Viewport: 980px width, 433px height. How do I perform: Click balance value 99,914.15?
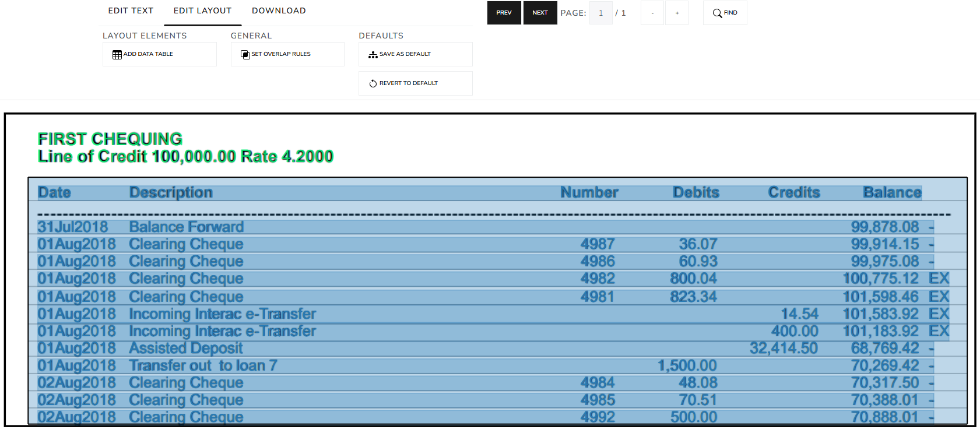tap(885, 244)
